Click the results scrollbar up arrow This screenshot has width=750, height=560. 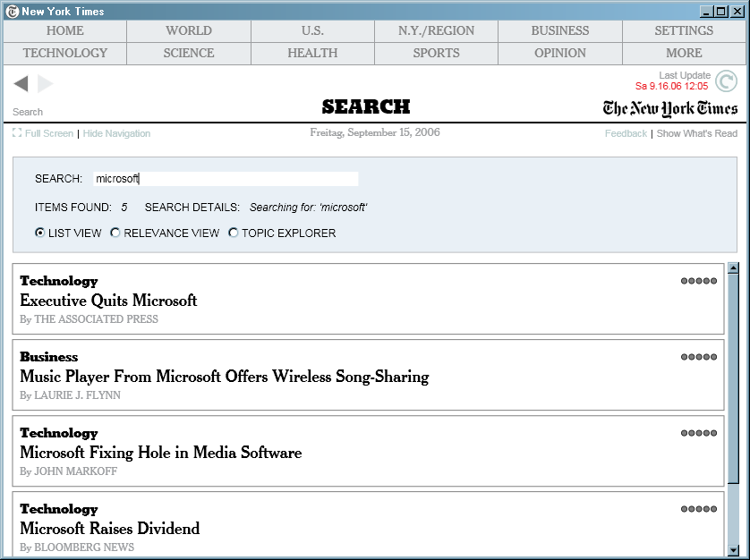[733, 267]
